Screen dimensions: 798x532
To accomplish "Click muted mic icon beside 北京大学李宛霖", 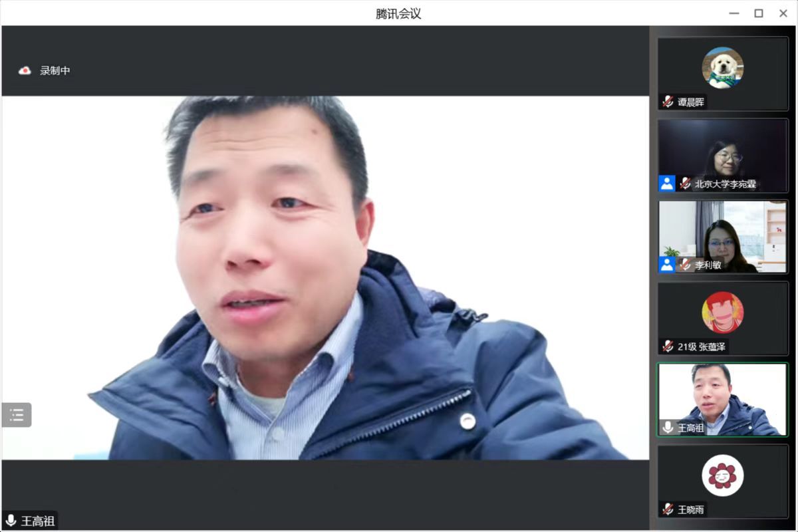I will pos(685,184).
